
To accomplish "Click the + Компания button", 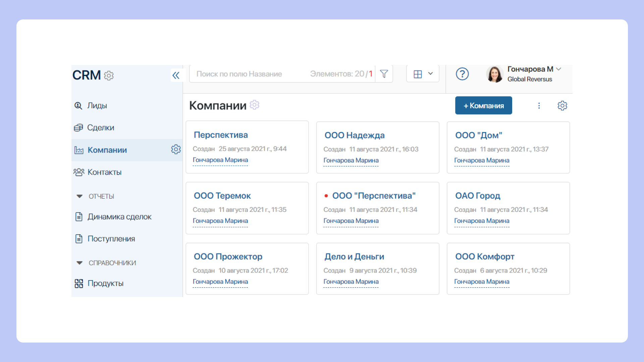I will point(483,106).
